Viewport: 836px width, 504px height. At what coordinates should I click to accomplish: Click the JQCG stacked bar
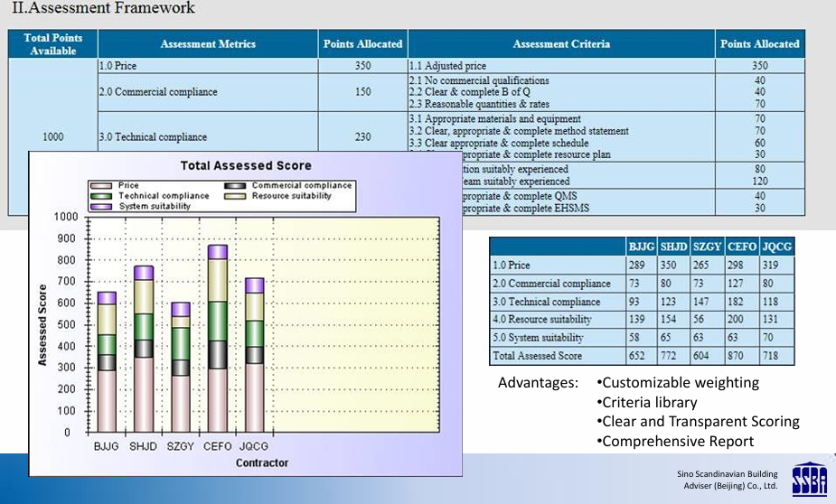(254, 355)
